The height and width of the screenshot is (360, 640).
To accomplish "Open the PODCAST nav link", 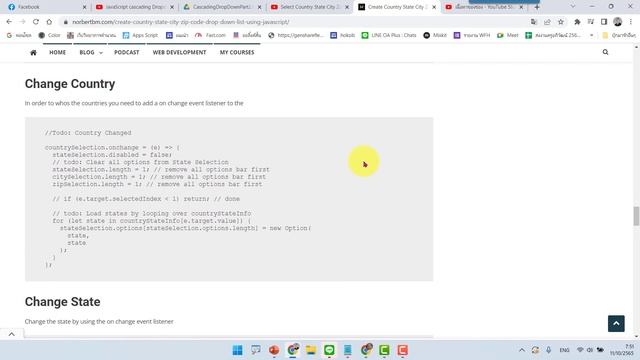I will pyautogui.click(x=127, y=52).
